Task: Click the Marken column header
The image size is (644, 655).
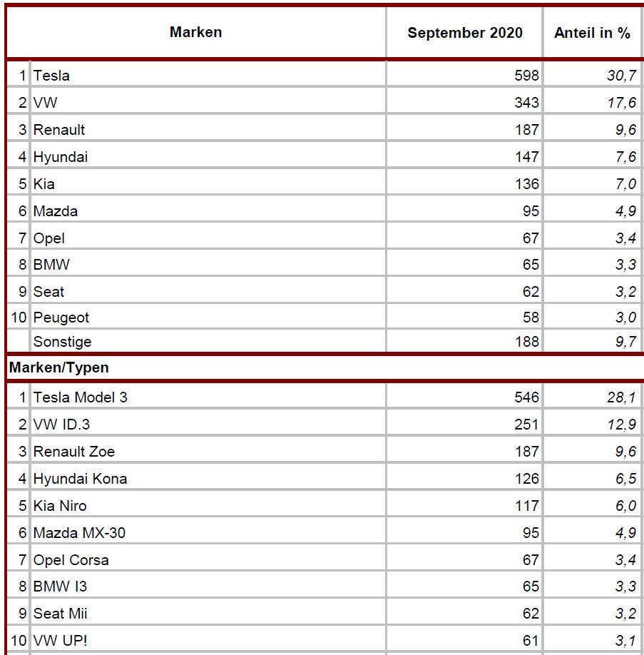Action: pyautogui.click(x=195, y=32)
